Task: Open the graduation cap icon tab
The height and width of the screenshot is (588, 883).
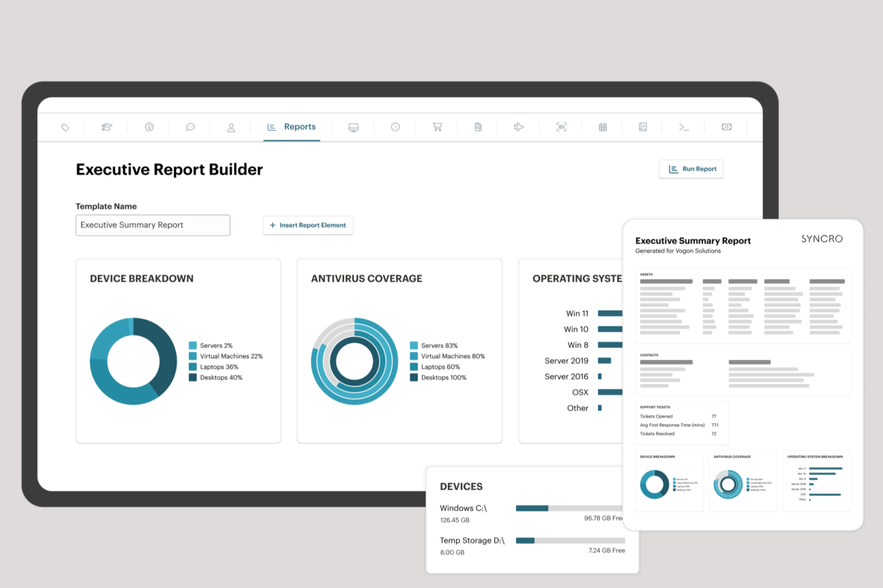Action: [x=107, y=127]
